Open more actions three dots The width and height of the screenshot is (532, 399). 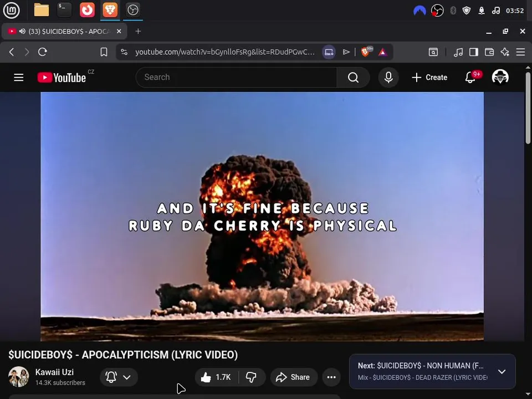pyautogui.click(x=331, y=377)
